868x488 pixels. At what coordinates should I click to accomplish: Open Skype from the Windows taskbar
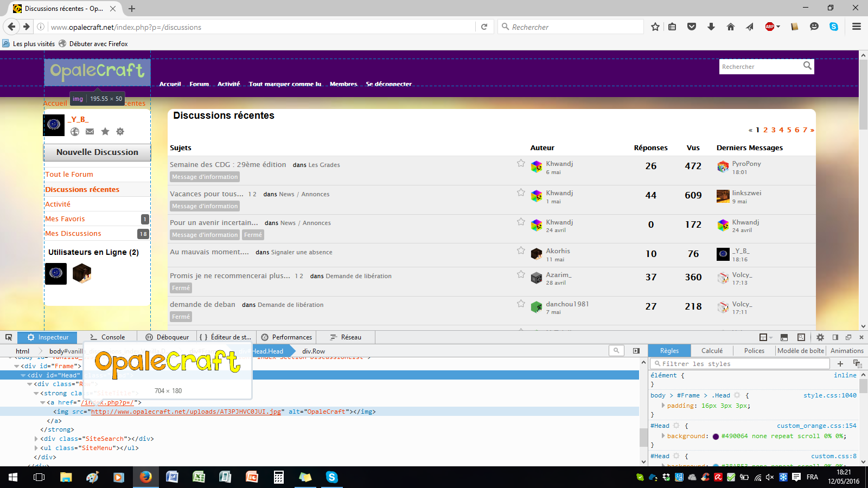coord(332,477)
